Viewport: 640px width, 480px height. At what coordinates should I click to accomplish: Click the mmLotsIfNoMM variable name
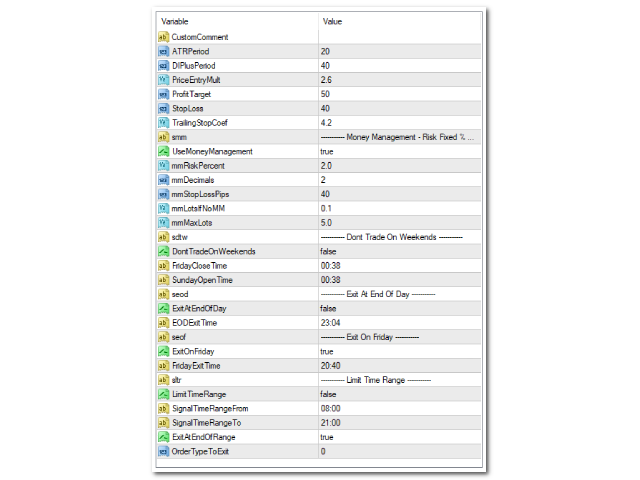(198, 209)
